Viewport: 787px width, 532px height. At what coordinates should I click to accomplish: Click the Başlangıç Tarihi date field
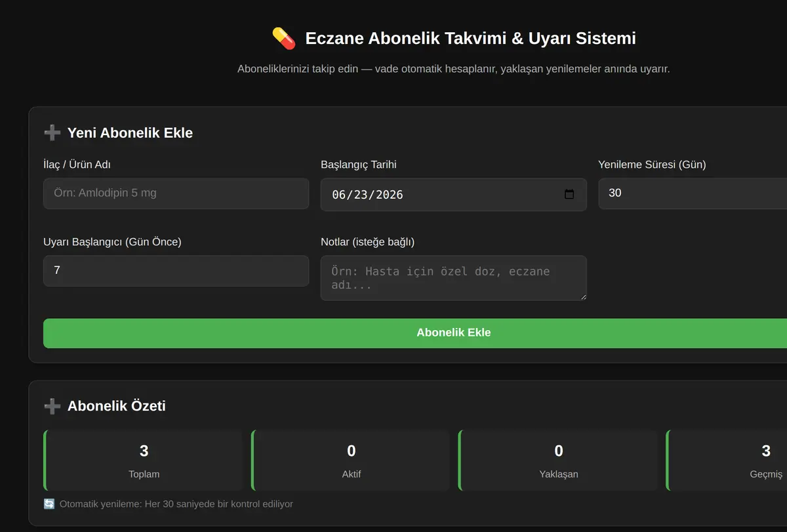[453, 195]
